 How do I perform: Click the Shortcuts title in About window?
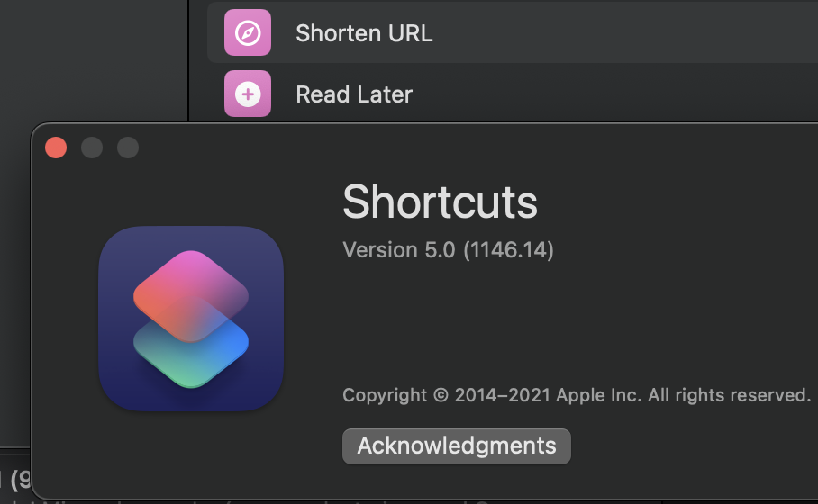440,202
